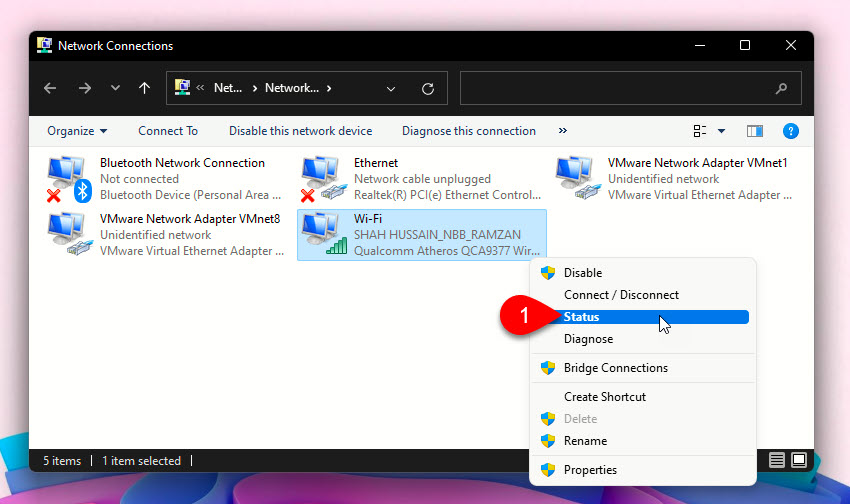
Task: Select the VMware VMnet8 adapter icon
Action: tap(69, 234)
